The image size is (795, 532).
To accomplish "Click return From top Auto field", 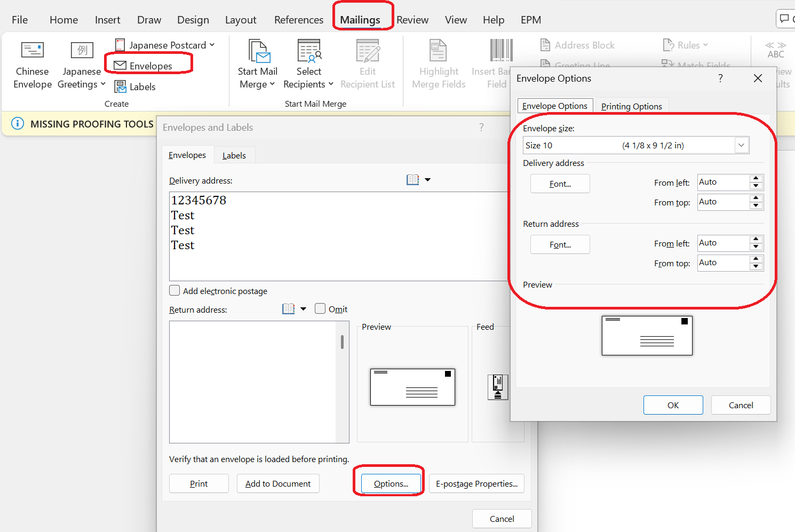I will [724, 263].
